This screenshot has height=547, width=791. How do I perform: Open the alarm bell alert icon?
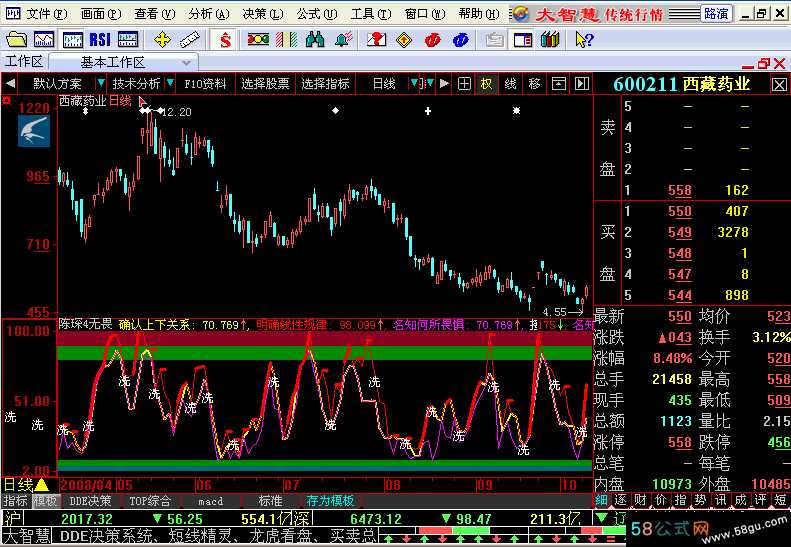pos(344,39)
